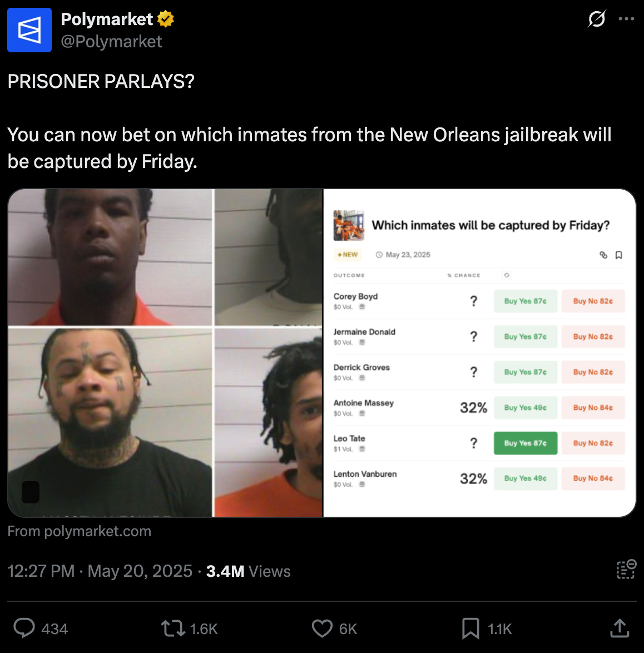The height and width of the screenshot is (653, 644).
Task: Click the 12:27 PM May 20, 2025 timestamp
Action: coord(100,571)
